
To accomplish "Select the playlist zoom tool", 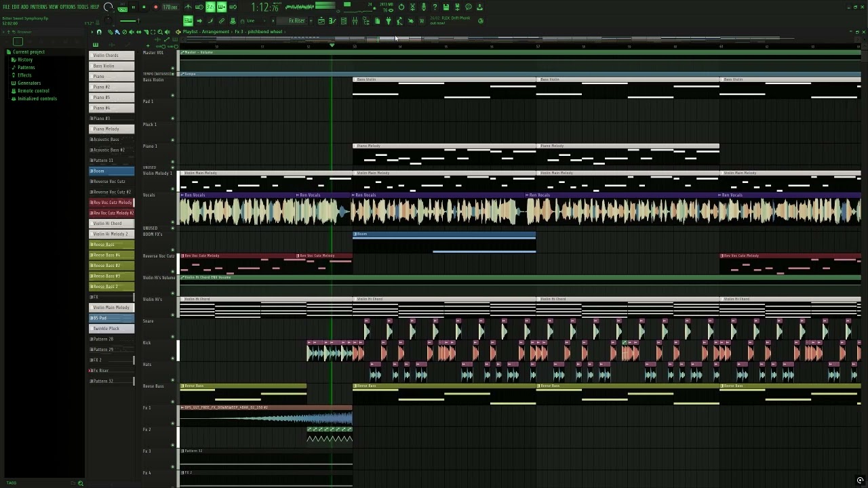I will point(159,32).
